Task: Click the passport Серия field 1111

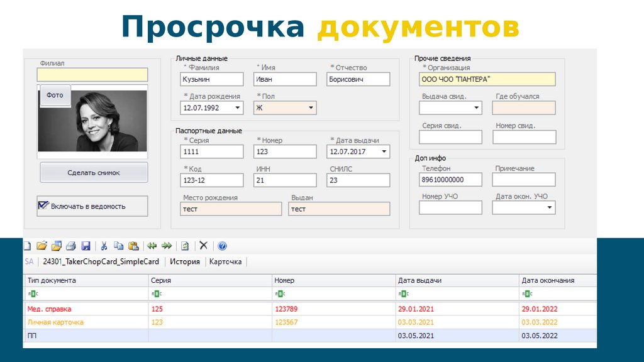Action: pos(211,151)
